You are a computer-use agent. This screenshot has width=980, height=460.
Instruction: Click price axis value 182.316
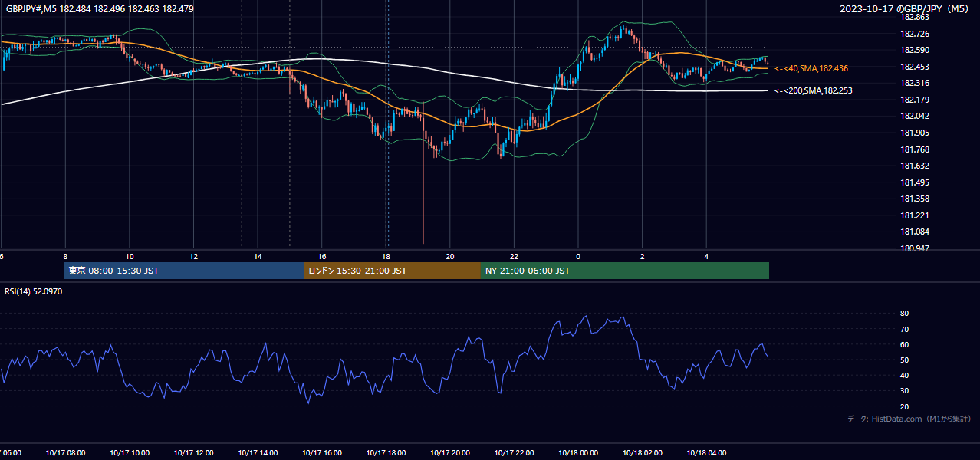pos(915,83)
